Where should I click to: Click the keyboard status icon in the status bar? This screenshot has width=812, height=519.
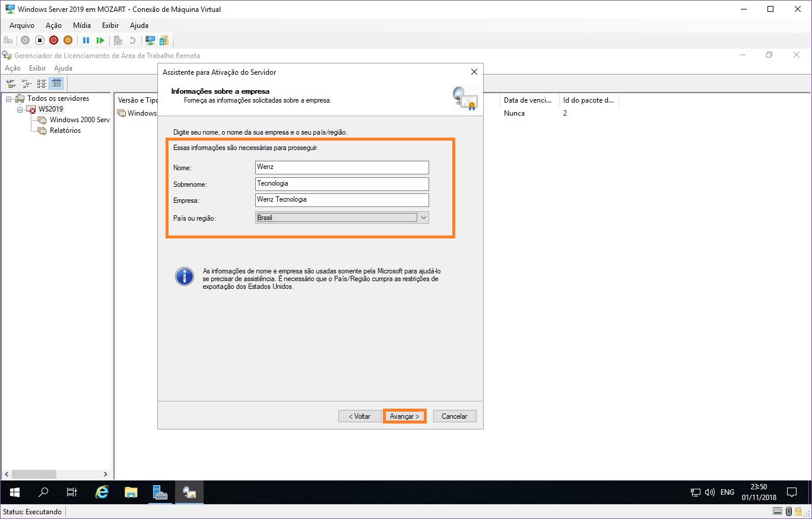coord(778,511)
